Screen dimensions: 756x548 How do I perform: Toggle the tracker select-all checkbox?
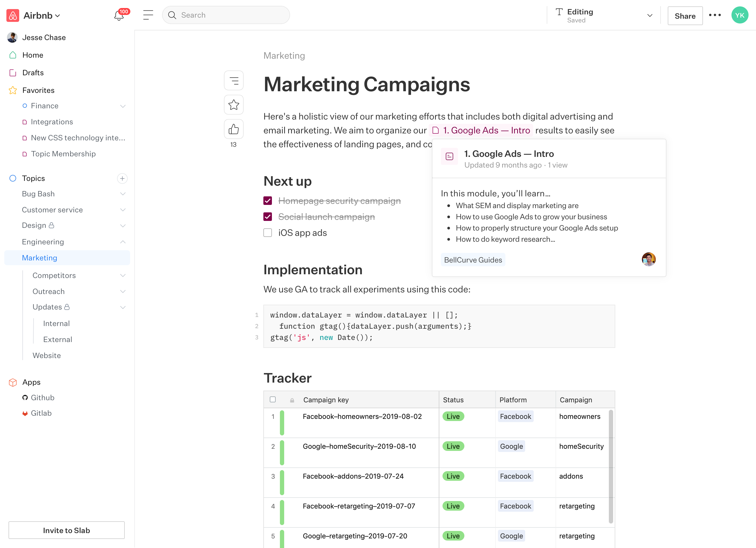click(x=273, y=400)
